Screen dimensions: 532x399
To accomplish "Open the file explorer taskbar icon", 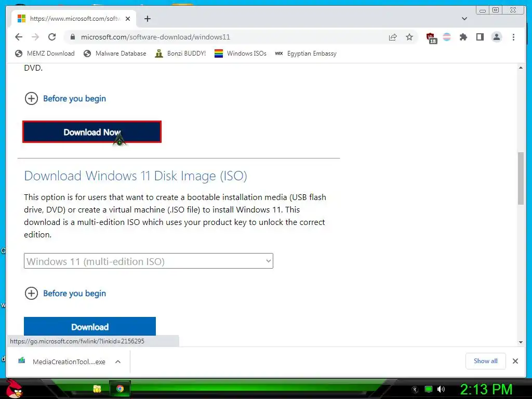I will (x=97, y=389).
